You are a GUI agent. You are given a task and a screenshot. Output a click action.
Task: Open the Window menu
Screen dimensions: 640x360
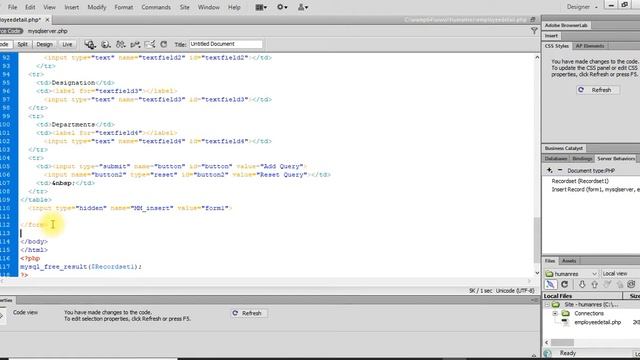coord(209,7)
